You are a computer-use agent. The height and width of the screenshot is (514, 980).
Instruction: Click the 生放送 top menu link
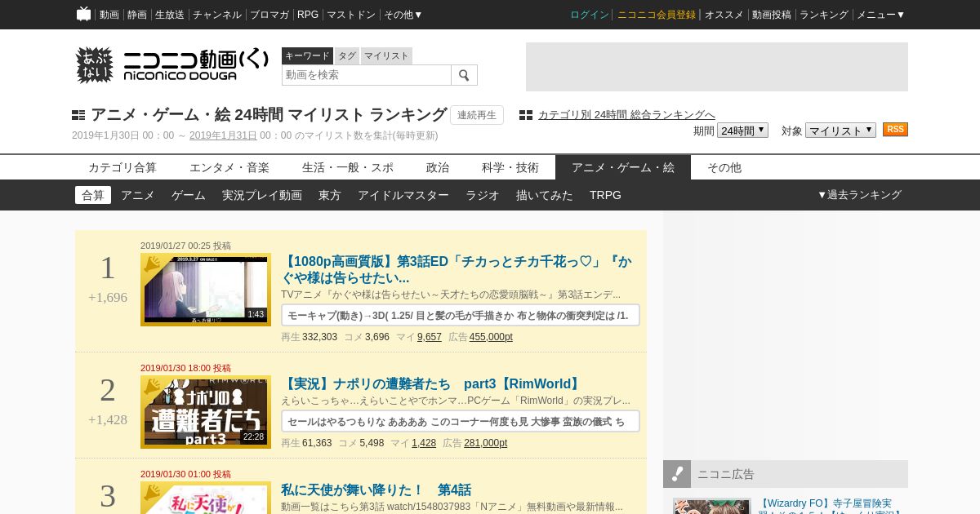170,15
